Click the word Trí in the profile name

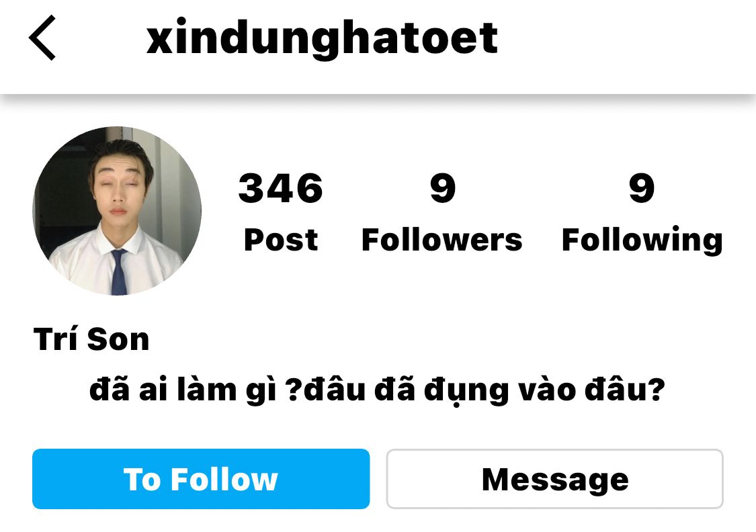point(56,339)
